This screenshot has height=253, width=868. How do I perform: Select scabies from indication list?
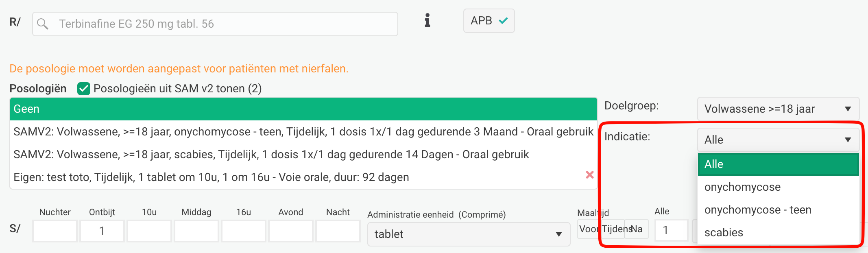[724, 233]
